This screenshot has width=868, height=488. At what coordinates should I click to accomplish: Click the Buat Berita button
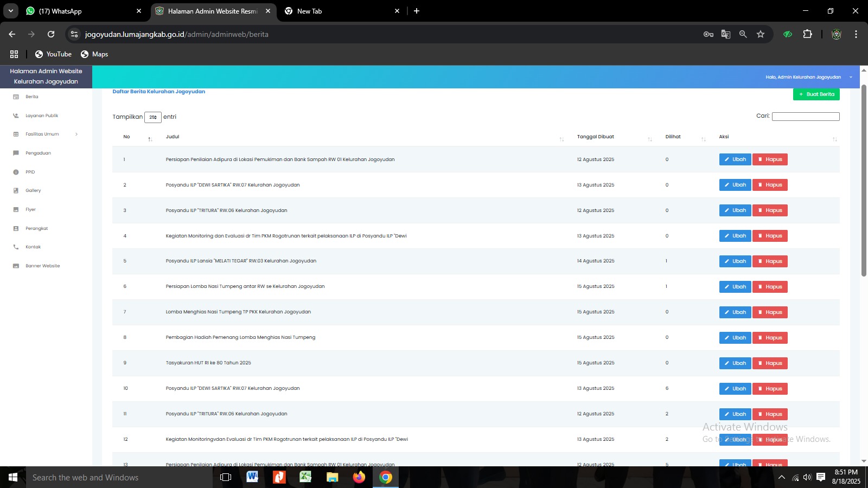point(816,94)
